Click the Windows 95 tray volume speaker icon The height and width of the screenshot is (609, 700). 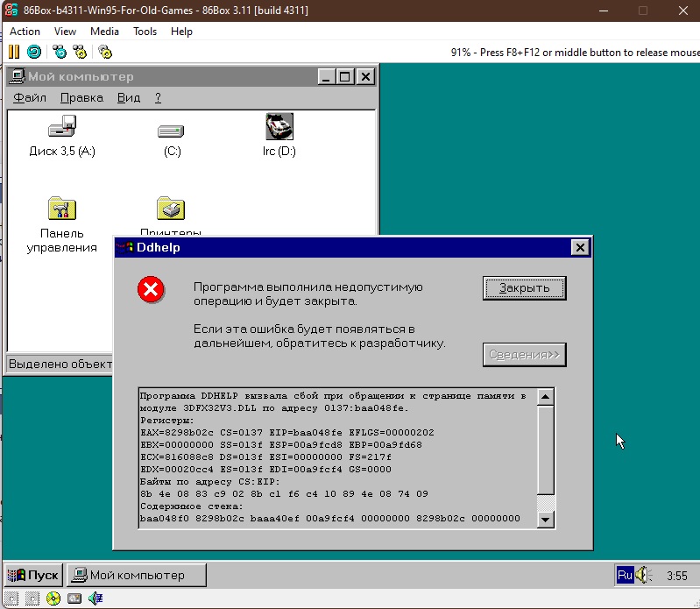(643, 575)
